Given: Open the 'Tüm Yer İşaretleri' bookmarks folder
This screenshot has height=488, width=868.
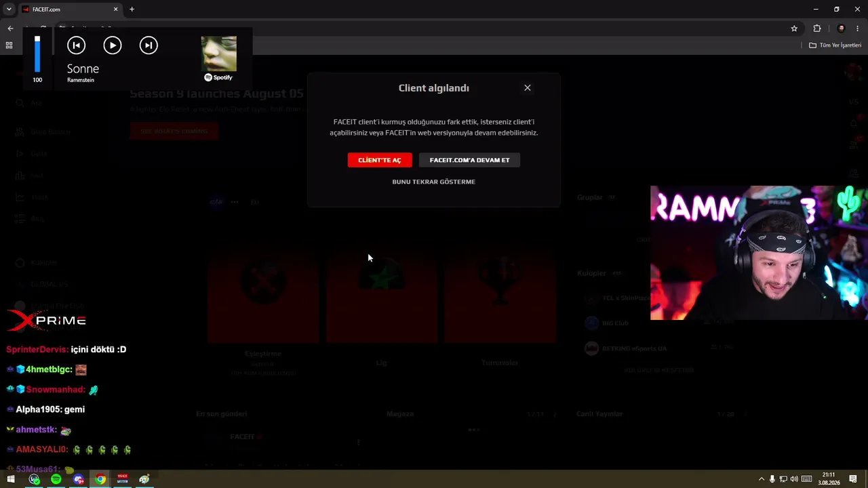Looking at the screenshot, I should coord(835,45).
